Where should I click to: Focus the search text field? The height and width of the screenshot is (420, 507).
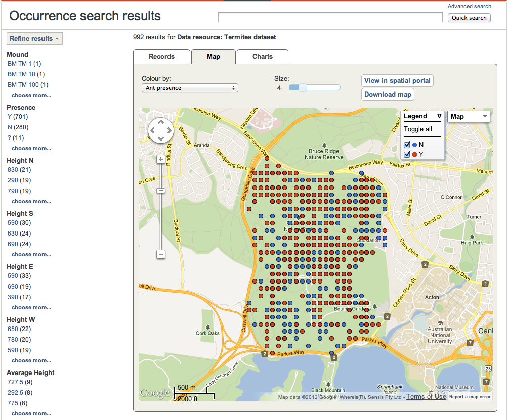[330, 18]
